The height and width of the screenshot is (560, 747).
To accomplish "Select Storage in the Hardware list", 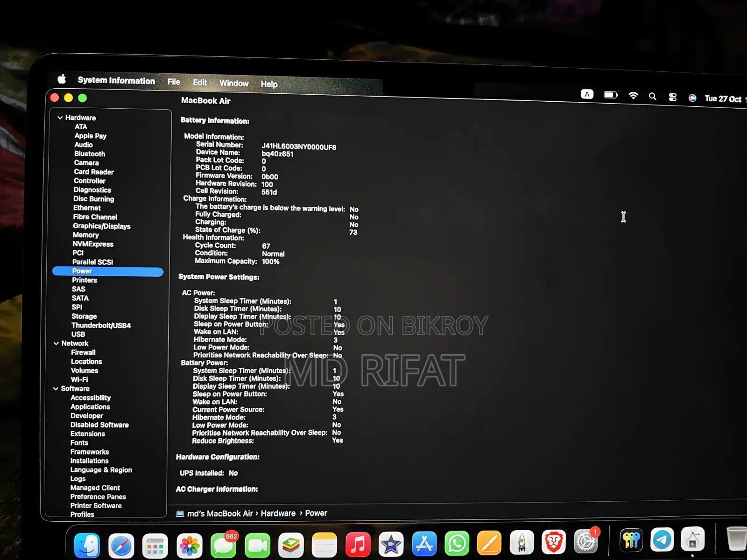I will click(84, 316).
